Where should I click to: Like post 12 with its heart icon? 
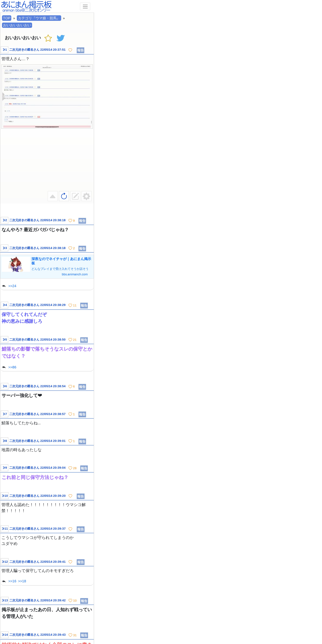click(70, 562)
